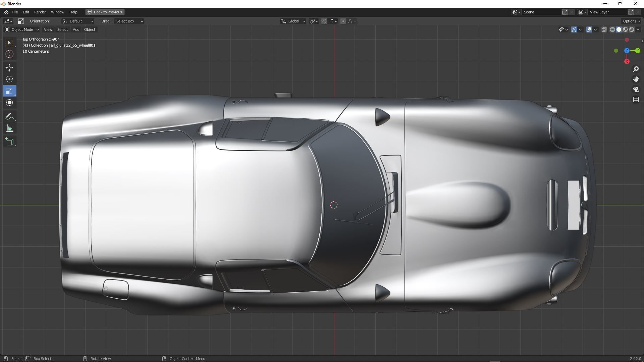Click the Back to Previous button
The height and width of the screenshot is (362, 644).
tap(105, 12)
